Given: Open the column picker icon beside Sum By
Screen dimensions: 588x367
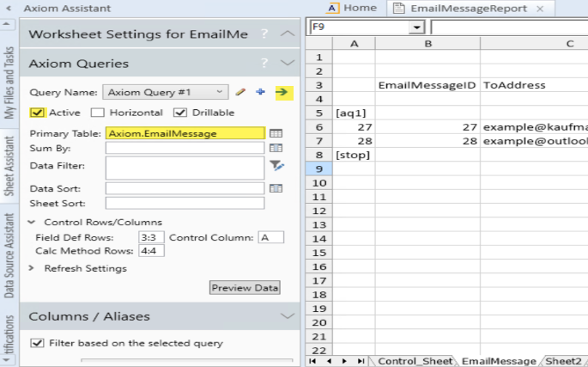Looking at the screenshot, I should pyautogui.click(x=276, y=148).
